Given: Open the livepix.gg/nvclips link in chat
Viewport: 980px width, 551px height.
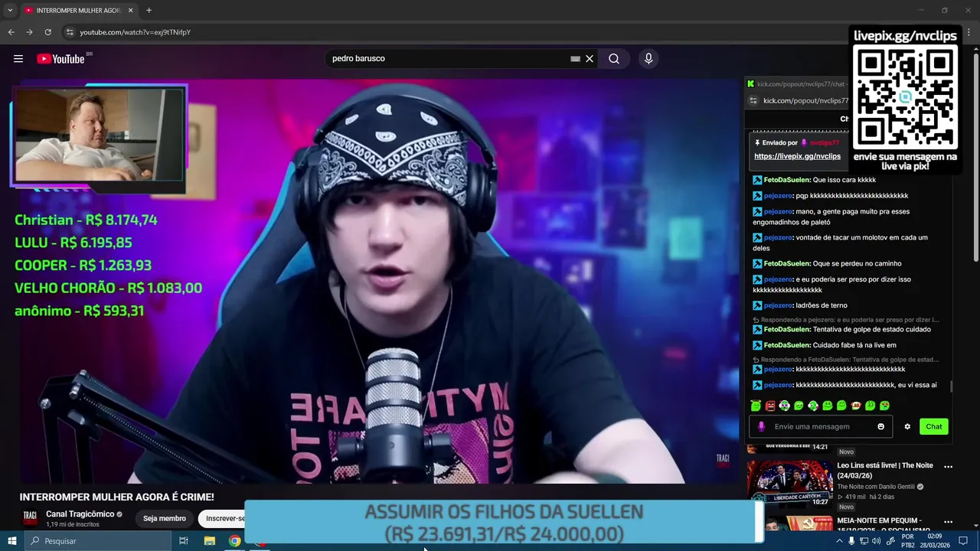Looking at the screenshot, I should pyautogui.click(x=797, y=156).
